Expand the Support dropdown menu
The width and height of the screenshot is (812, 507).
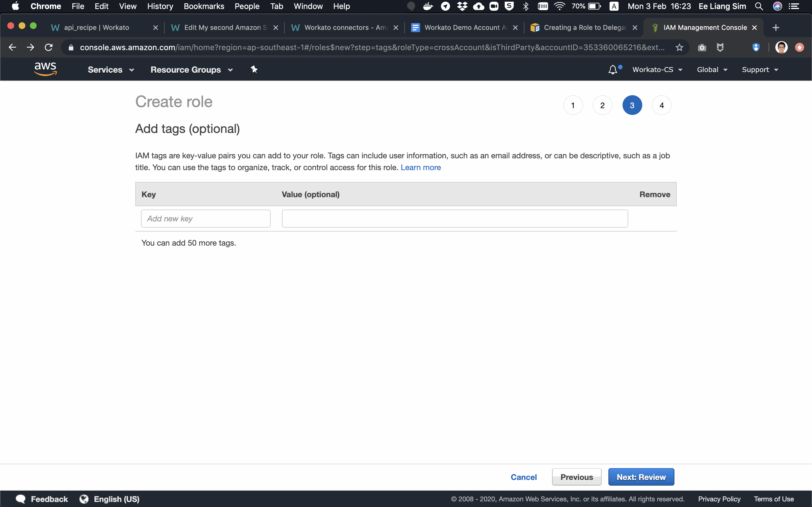(x=760, y=70)
